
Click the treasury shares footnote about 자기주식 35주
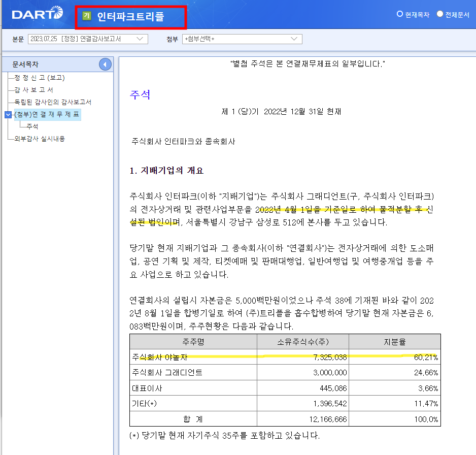[224, 436]
